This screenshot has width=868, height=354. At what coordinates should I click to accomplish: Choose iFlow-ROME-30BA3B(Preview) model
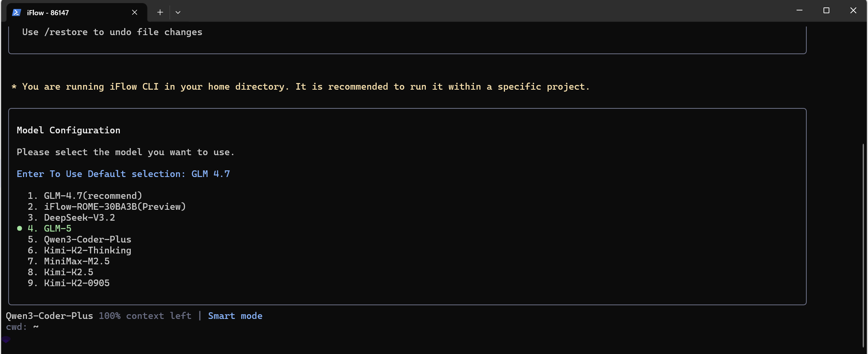(114, 207)
